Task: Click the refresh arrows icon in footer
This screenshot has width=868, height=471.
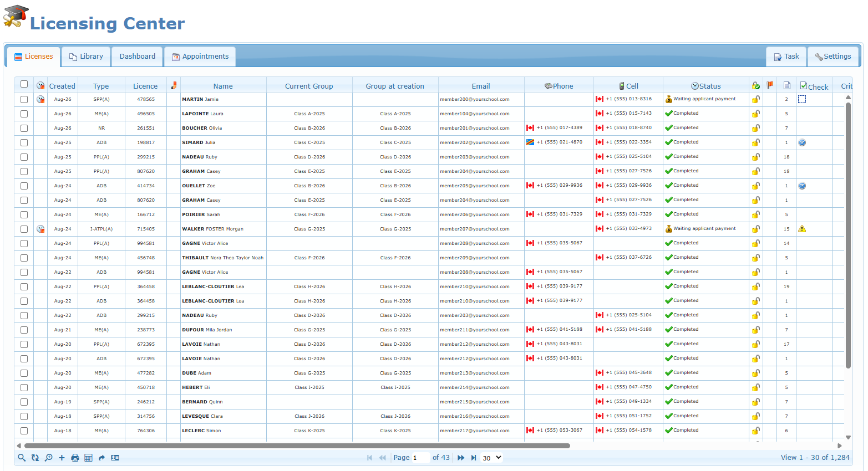Action: 35,458
